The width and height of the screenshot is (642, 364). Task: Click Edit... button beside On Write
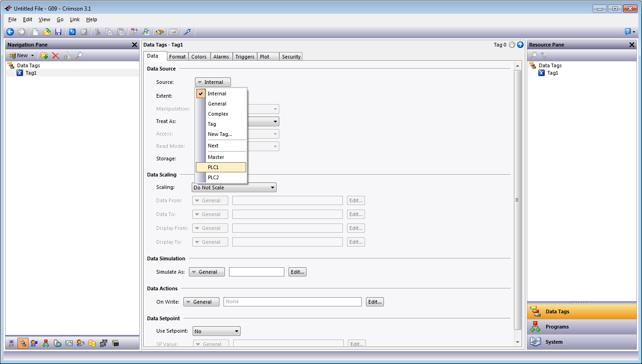[375, 302]
